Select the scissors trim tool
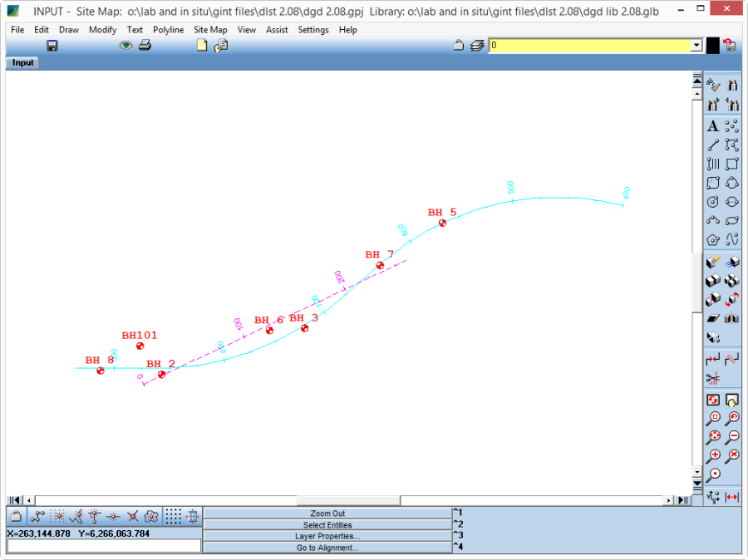The width and height of the screenshot is (748, 560). (712, 379)
